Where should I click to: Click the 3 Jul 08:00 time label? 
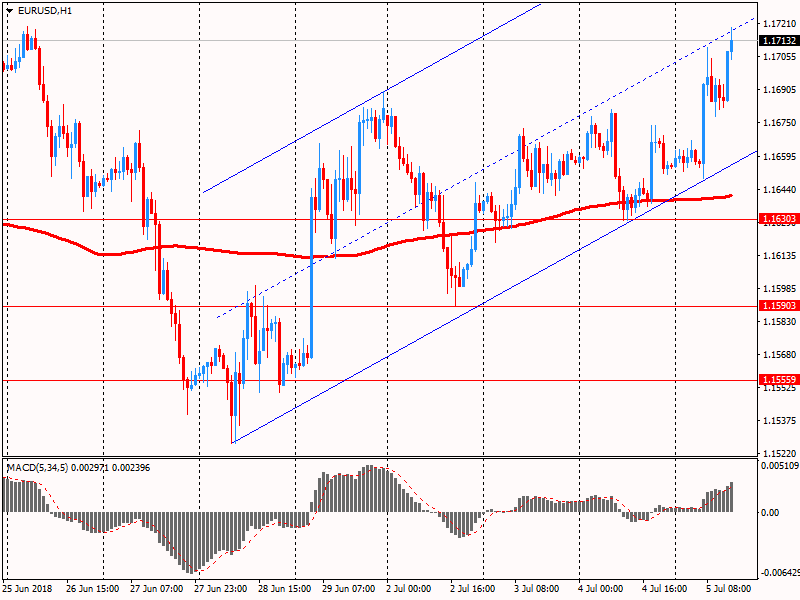pyautogui.click(x=537, y=589)
